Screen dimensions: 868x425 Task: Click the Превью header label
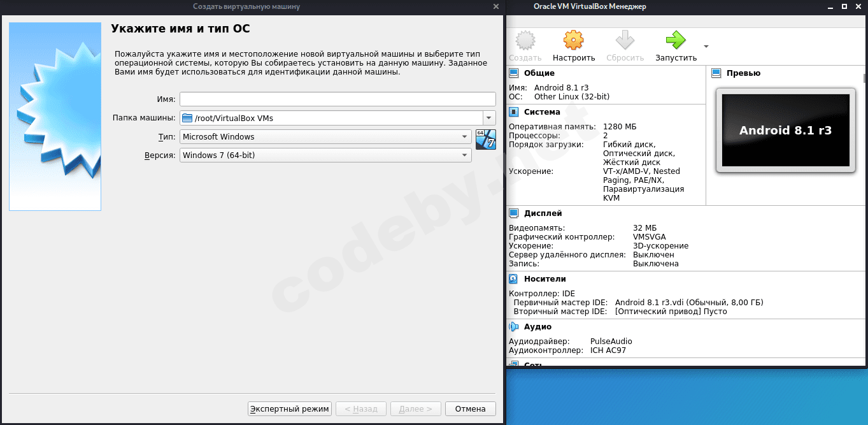(x=743, y=73)
